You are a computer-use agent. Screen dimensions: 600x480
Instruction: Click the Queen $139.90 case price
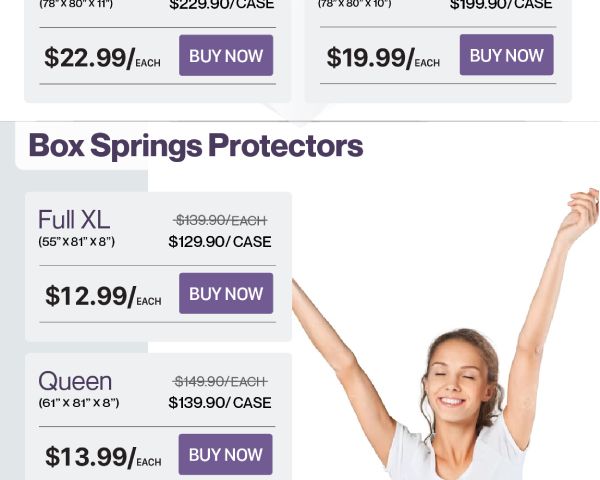pyautogui.click(x=220, y=403)
